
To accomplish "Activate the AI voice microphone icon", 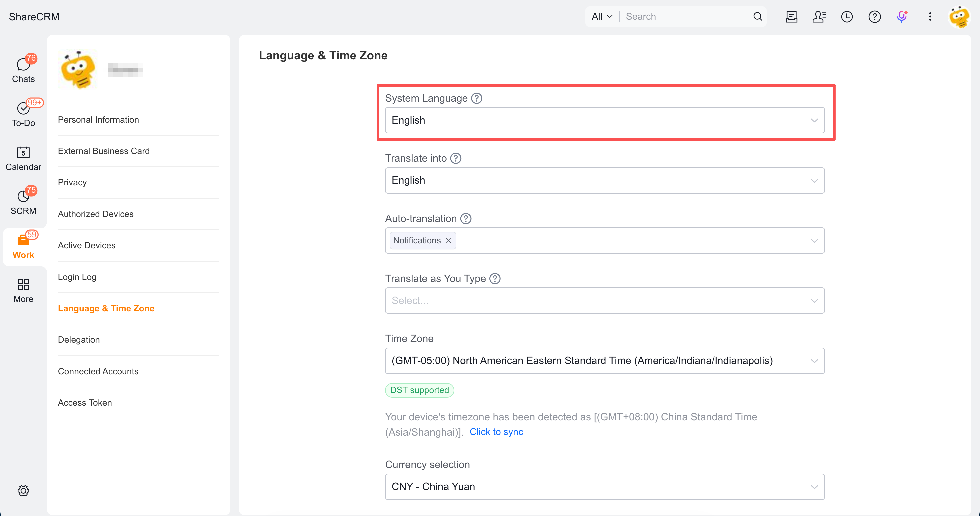I will (x=902, y=16).
